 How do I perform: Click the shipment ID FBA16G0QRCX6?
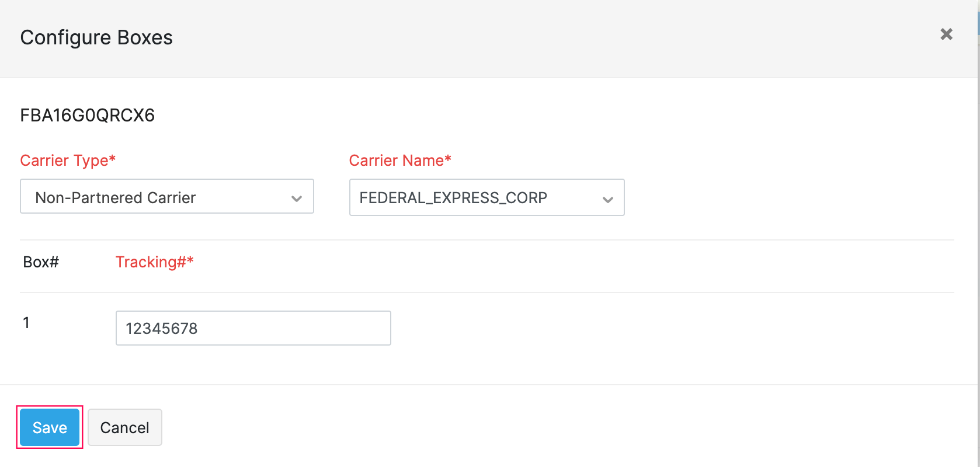click(x=87, y=115)
